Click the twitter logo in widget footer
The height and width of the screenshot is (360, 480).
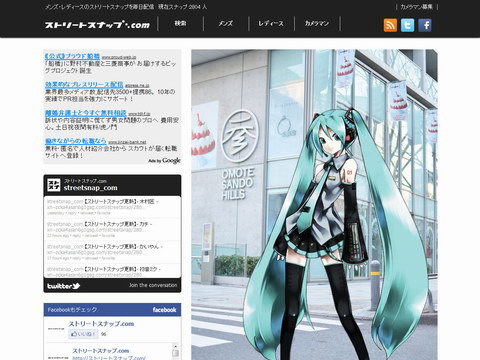(63, 286)
